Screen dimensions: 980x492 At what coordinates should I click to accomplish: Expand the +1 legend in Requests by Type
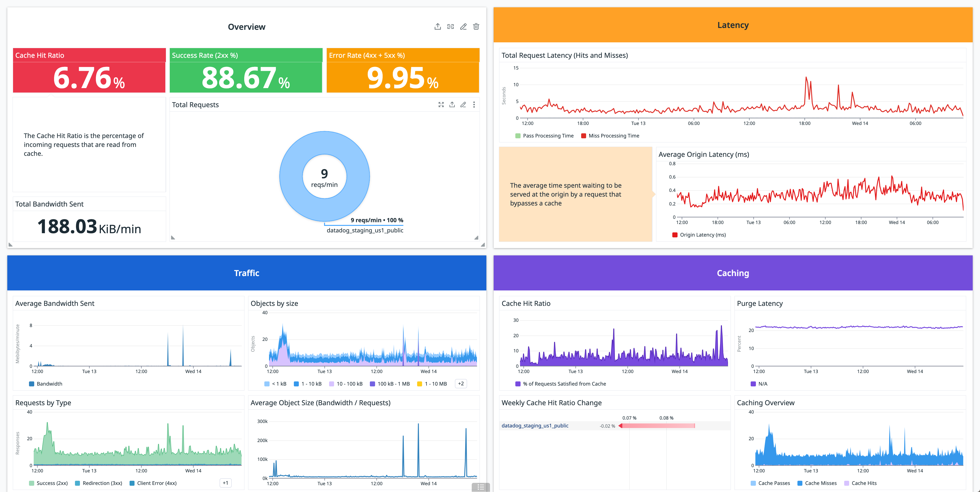click(225, 483)
